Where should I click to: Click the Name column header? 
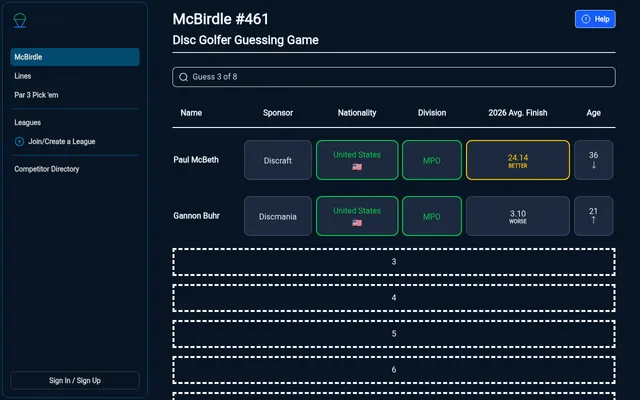coord(191,113)
